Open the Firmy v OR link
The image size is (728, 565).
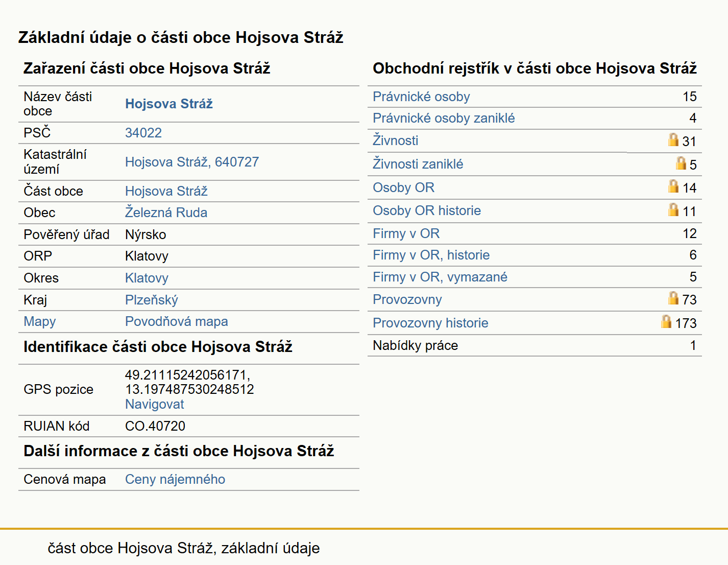pyautogui.click(x=406, y=233)
